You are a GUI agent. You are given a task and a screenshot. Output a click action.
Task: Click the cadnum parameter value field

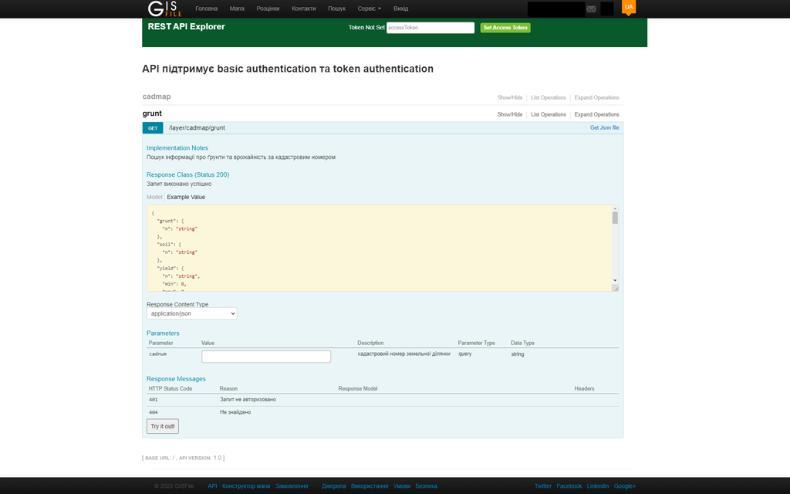pos(266,356)
